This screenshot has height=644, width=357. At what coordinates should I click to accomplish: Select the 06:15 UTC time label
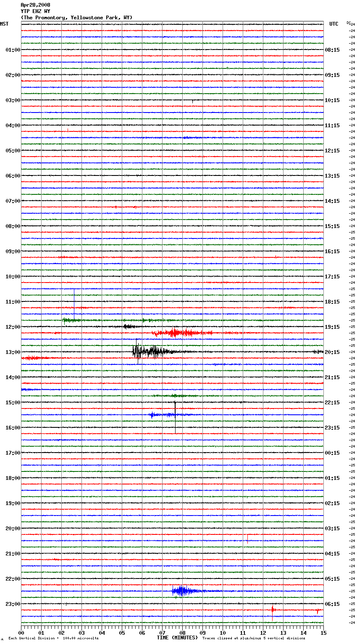point(332,604)
